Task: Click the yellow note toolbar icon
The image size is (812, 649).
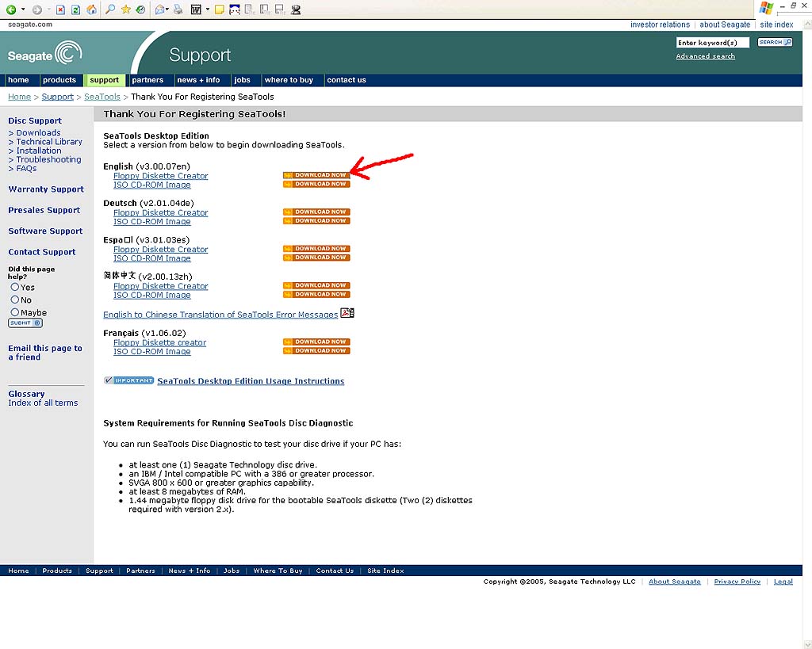Action: [x=219, y=10]
